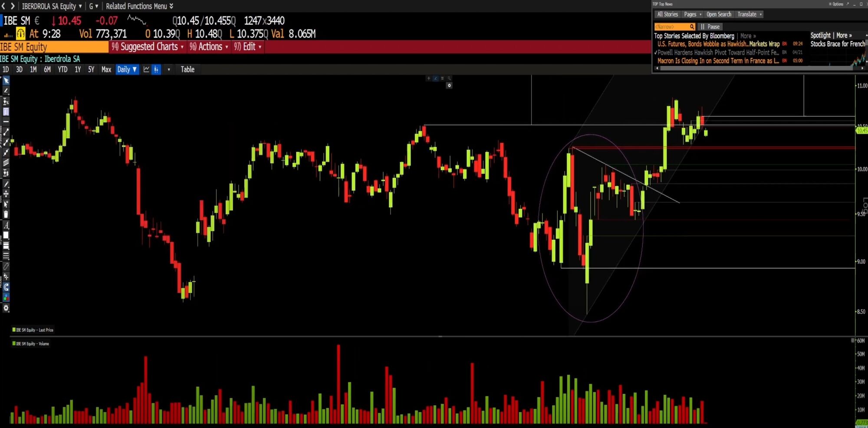Open the dashed line style tool

[x=6, y=256]
